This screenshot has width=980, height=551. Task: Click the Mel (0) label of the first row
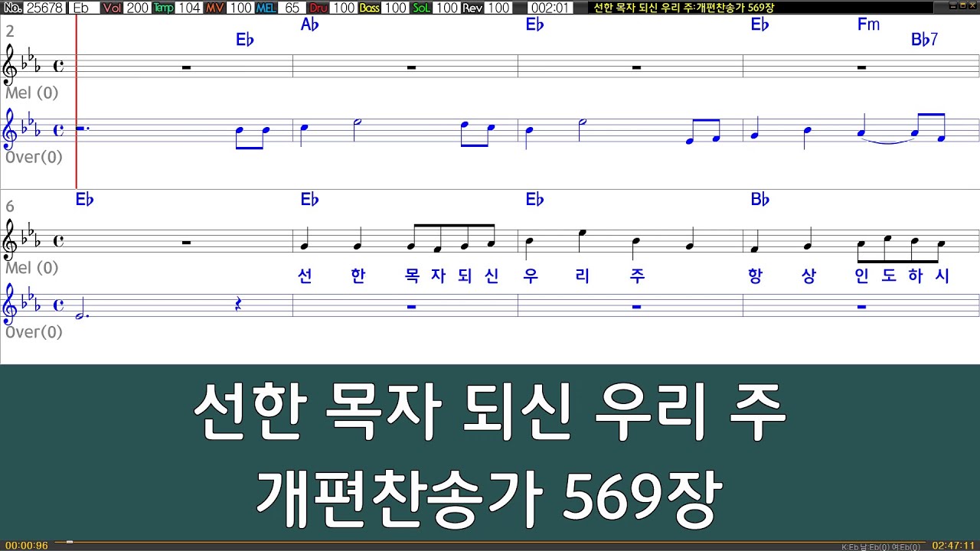(x=32, y=93)
